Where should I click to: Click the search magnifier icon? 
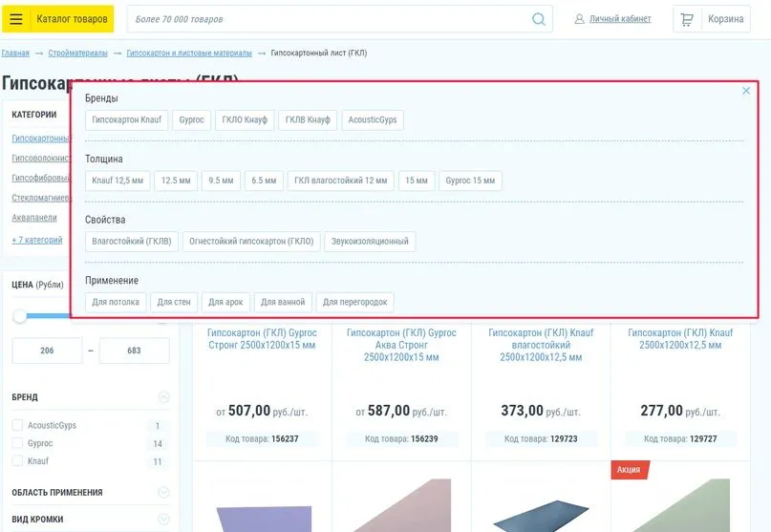(x=539, y=19)
